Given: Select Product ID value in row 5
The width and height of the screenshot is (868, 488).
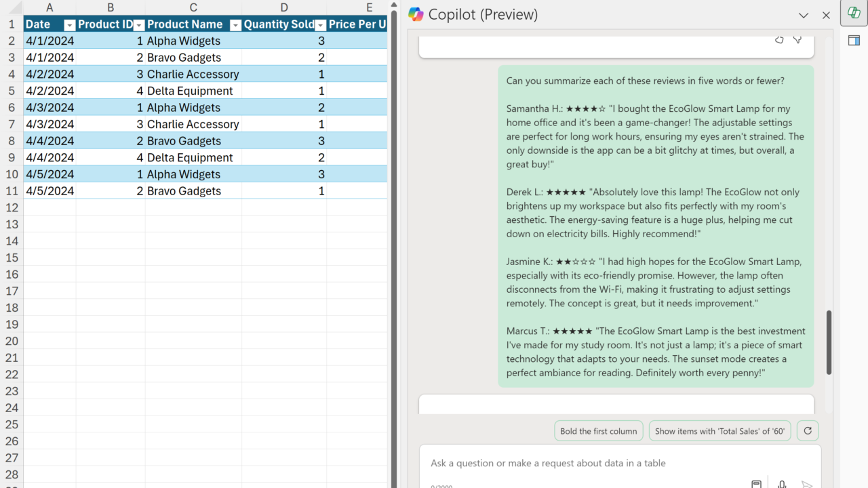Looking at the screenshot, I should pos(111,91).
